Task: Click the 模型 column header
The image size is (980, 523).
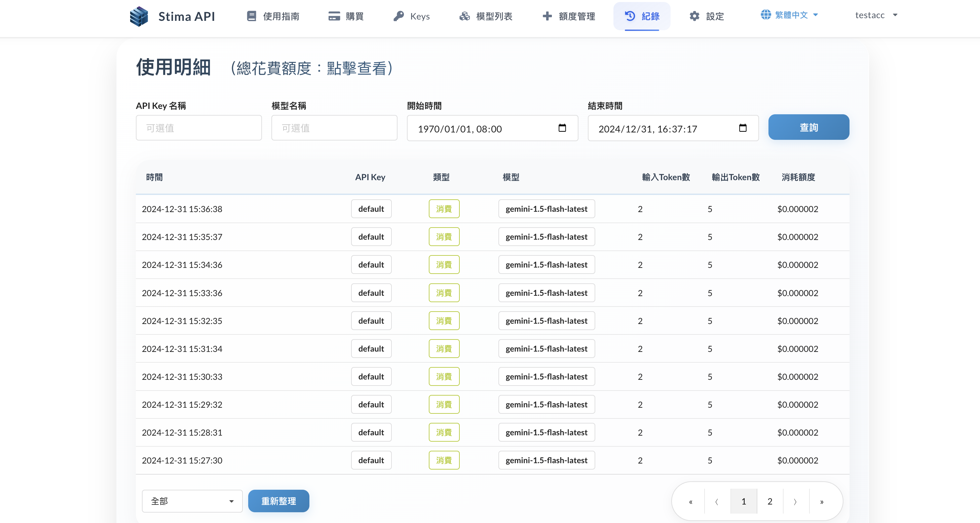Action: point(511,177)
